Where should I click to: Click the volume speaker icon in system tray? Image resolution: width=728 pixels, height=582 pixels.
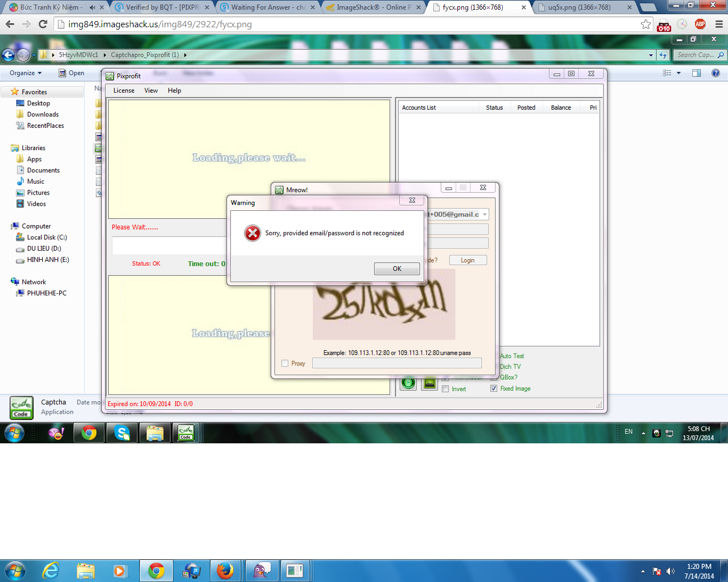point(671,571)
